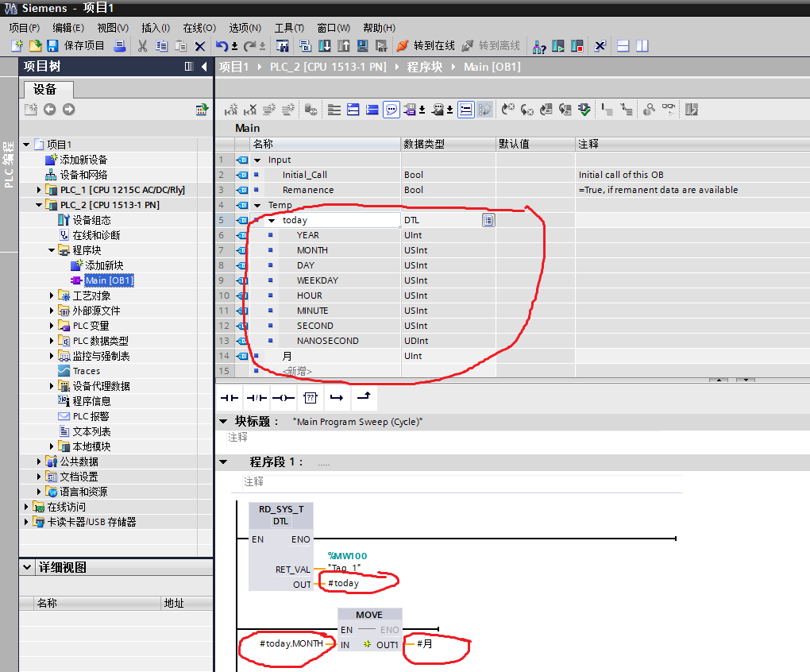Screen dimensions: 810x672
Task: Collapse the 程序块 folder
Action: coord(51,250)
